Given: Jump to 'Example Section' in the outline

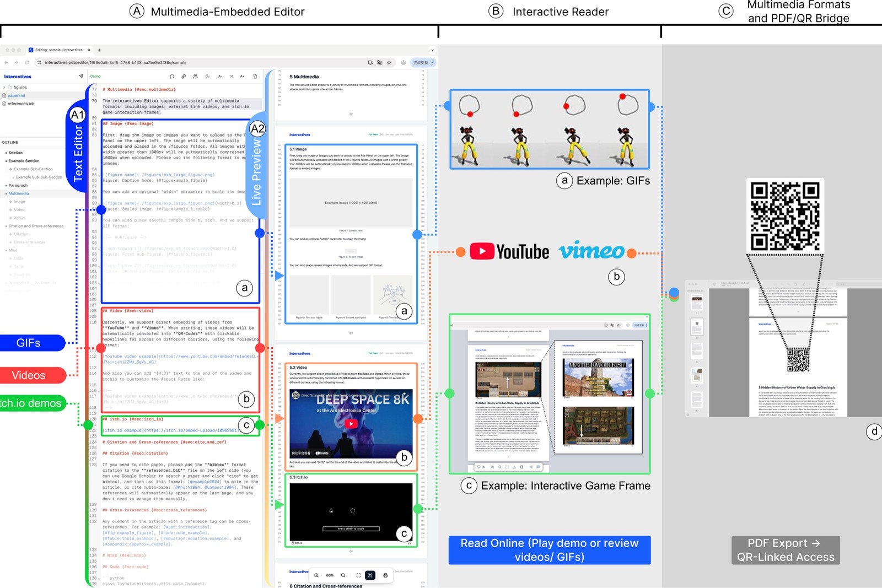Looking at the screenshot, I should [x=24, y=161].
